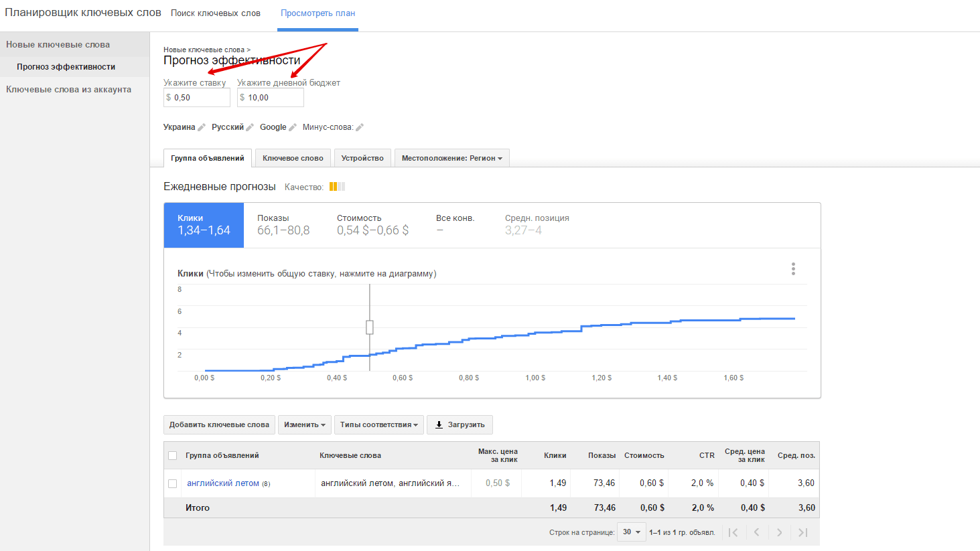This screenshot has width=980, height=551.
Task: Switch to the Ключевое слово tab
Action: (293, 159)
